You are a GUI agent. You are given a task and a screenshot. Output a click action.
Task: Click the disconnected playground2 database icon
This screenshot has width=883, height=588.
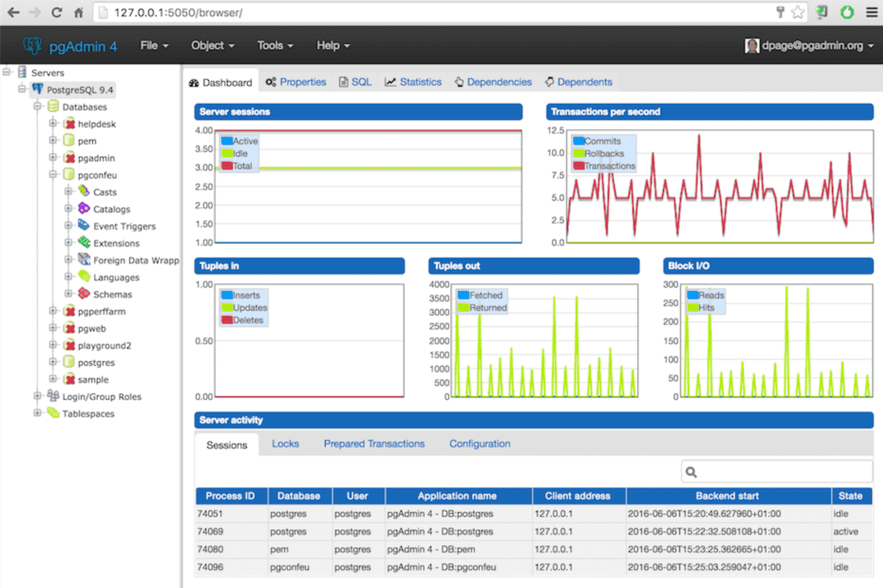tap(69, 345)
